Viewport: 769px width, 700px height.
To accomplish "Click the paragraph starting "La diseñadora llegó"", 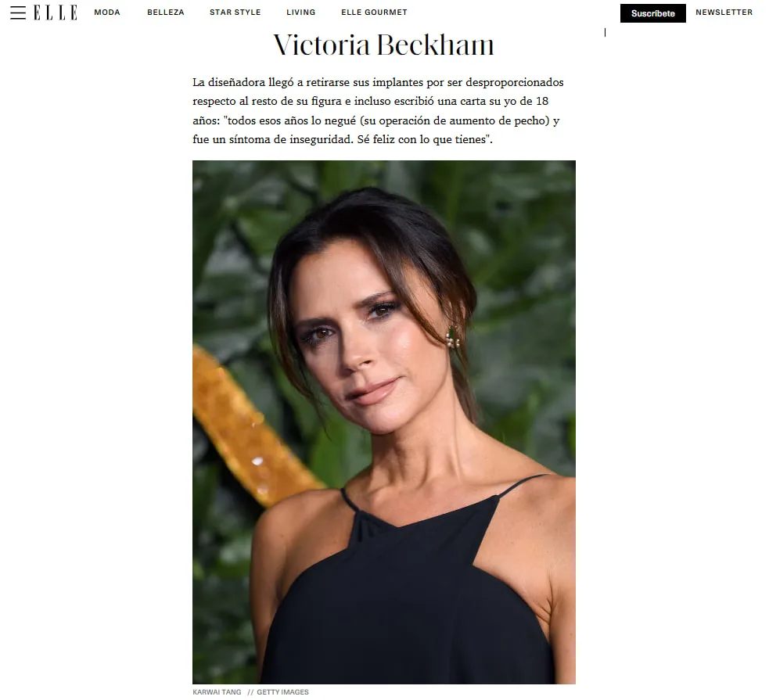I will (x=378, y=111).
